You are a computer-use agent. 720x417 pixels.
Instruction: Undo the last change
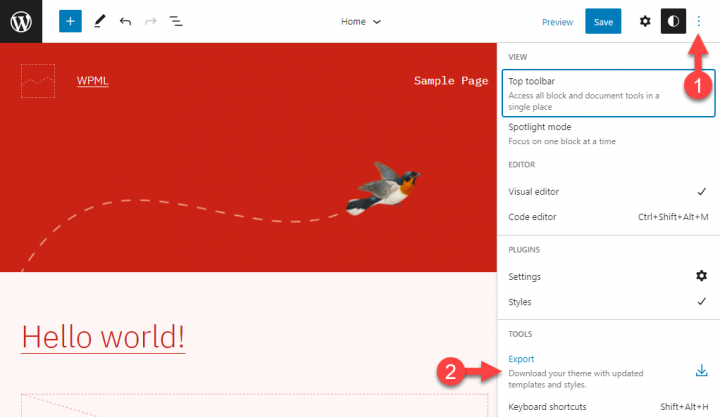click(x=125, y=21)
